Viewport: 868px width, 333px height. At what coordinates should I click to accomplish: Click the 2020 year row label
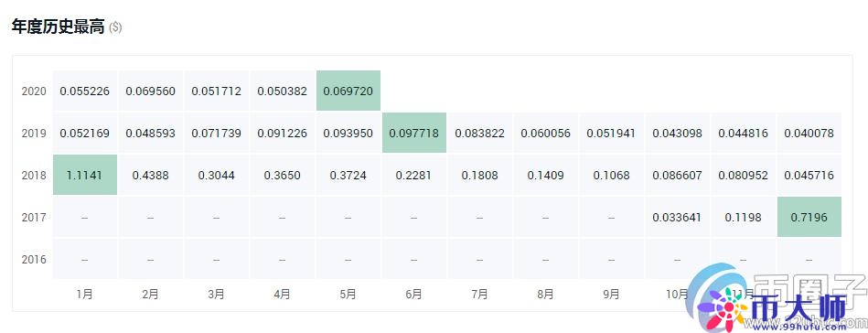34,91
